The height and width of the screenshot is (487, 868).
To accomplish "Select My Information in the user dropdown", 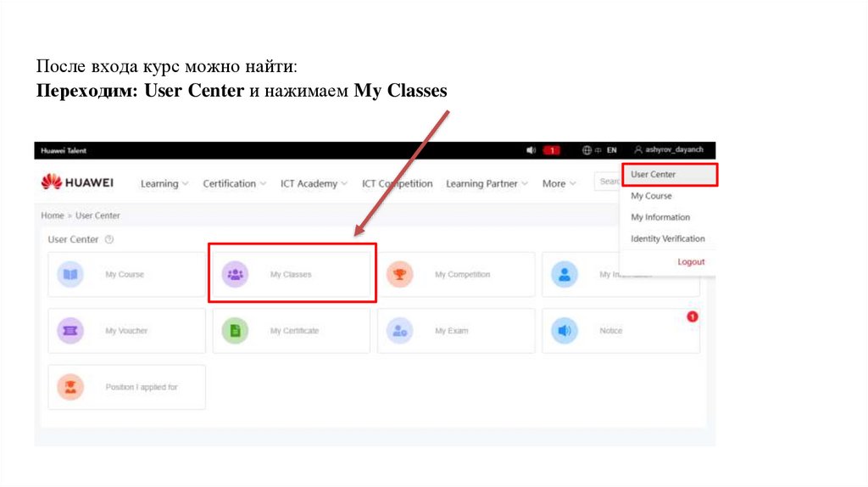I will 660,217.
